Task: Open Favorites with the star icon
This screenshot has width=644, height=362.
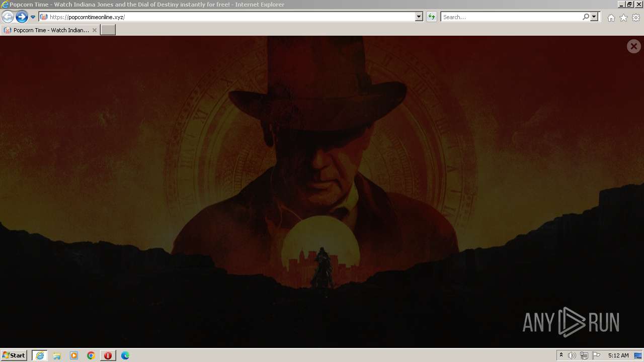Action: point(623,18)
